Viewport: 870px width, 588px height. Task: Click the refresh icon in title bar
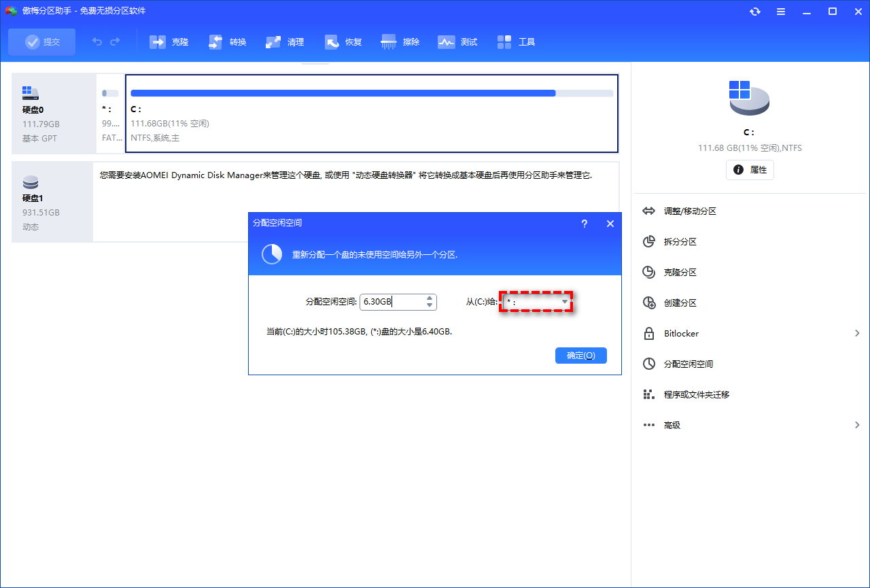[x=754, y=11]
